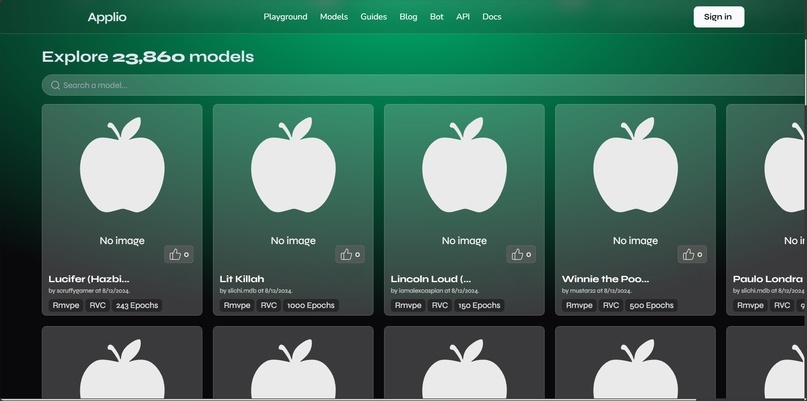The height and width of the screenshot is (401, 807).
Task: Click the 243 Epochs tag
Action: (137, 305)
